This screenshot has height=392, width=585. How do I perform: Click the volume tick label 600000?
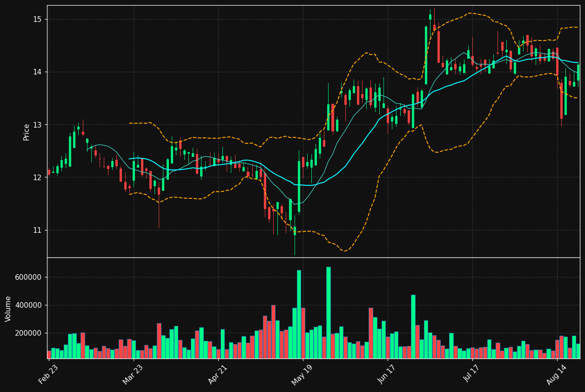(29, 277)
